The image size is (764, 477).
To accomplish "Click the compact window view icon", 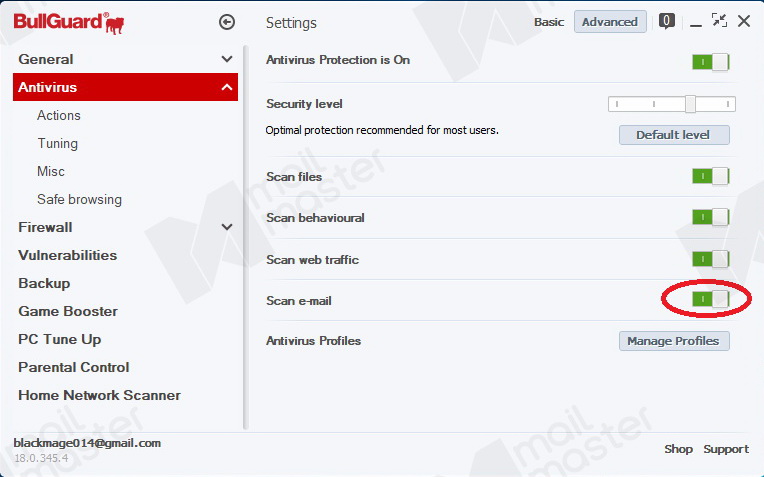I will coord(719,20).
